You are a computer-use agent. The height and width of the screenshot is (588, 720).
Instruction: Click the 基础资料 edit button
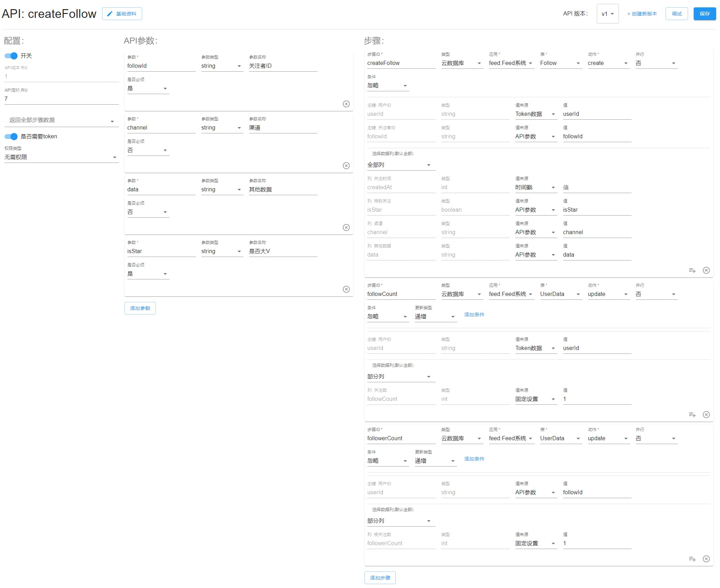point(122,14)
